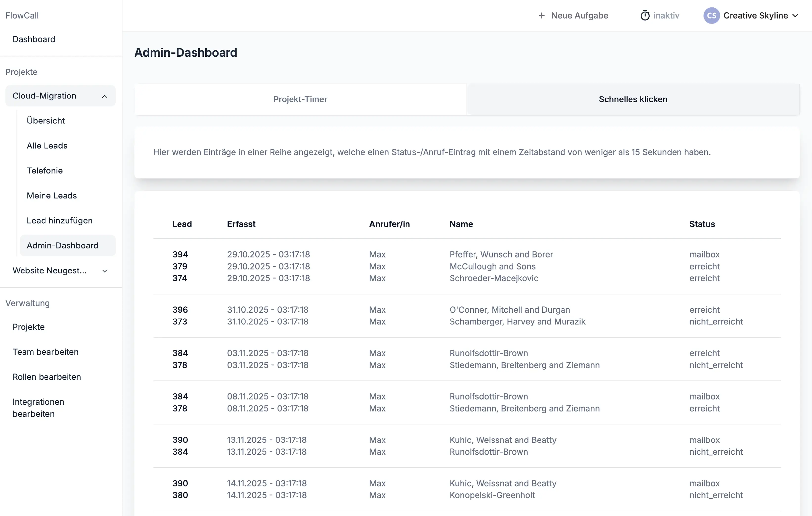812x516 pixels.
Task: Expand the Website Neugest... project
Action: (105, 271)
